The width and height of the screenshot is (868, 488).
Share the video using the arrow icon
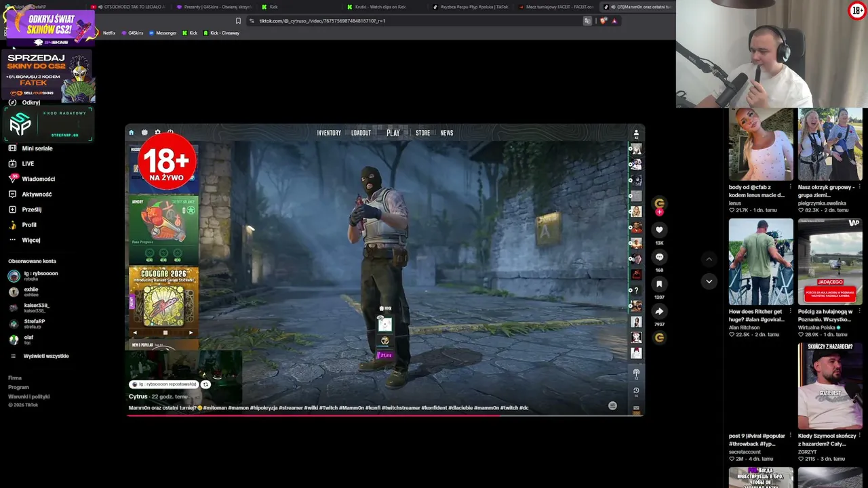659,311
